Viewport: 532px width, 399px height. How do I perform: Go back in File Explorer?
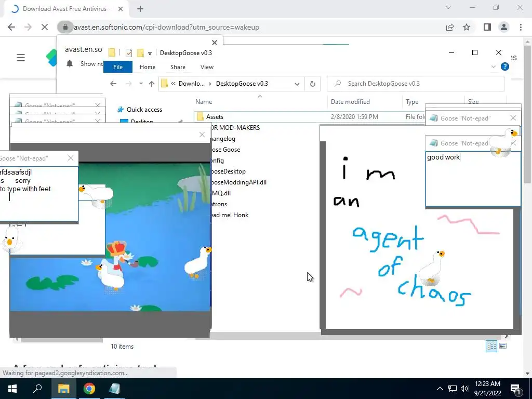coord(113,84)
